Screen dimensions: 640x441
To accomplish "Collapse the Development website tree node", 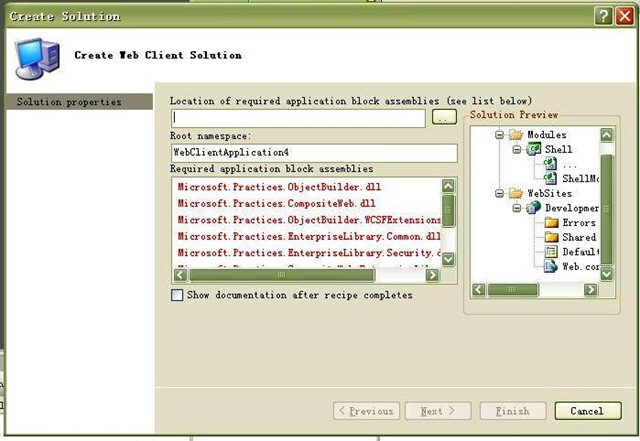I will pyautogui.click(x=517, y=208).
